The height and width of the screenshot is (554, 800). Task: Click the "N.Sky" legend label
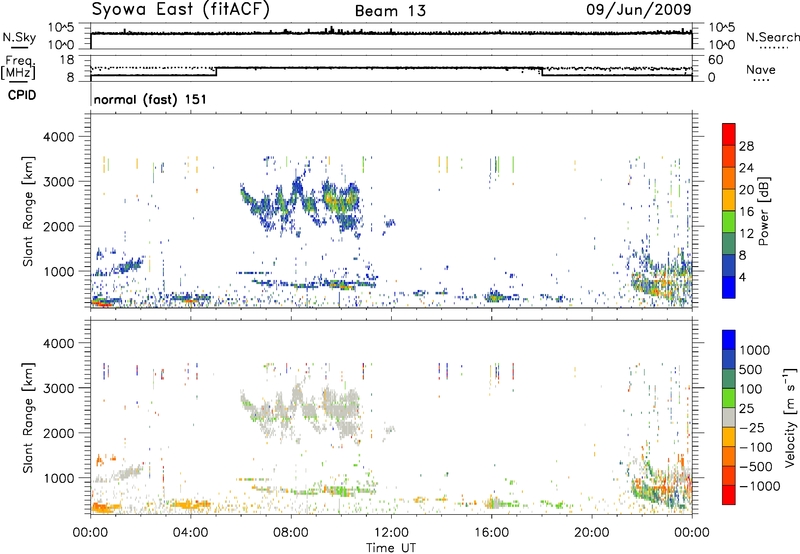[x=19, y=37]
